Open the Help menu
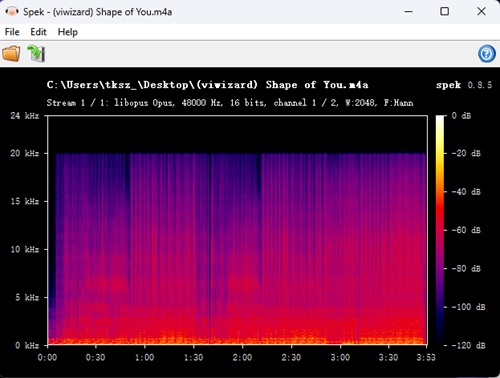The height and width of the screenshot is (378, 500). point(68,32)
